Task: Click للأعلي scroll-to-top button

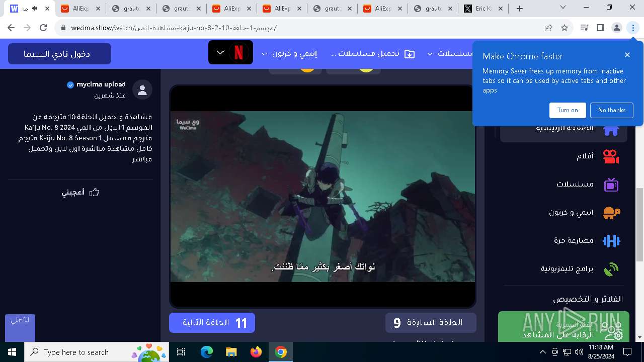Action: (x=20, y=328)
